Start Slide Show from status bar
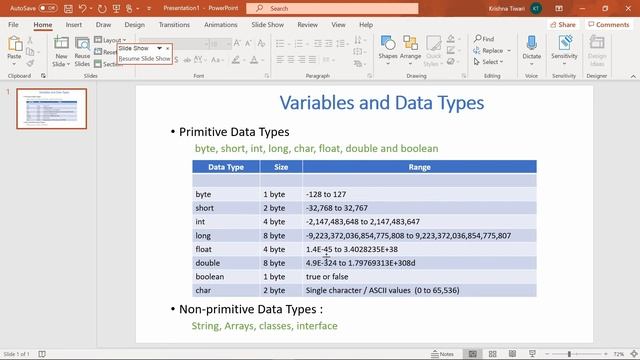The height and width of the screenshot is (360, 640). pos(532,354)
